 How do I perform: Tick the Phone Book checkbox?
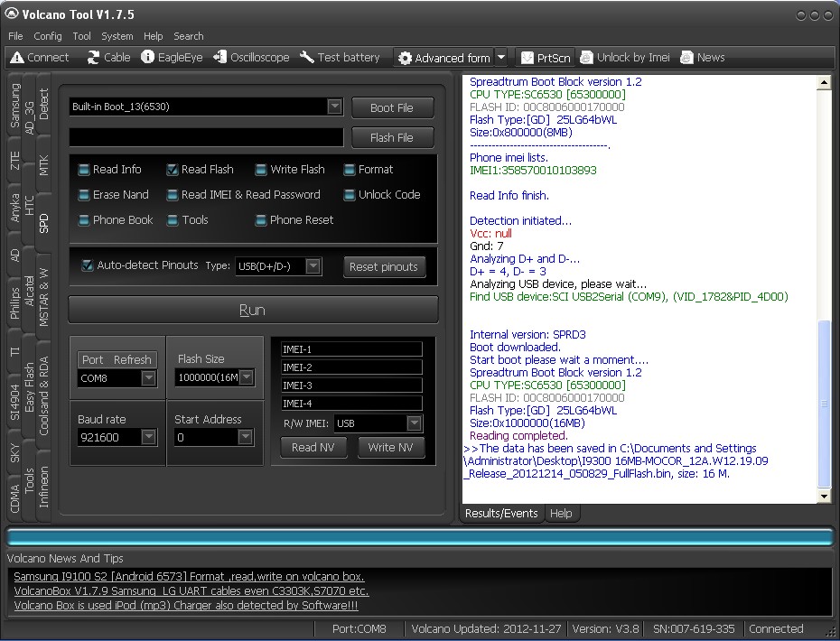(84, 220)
